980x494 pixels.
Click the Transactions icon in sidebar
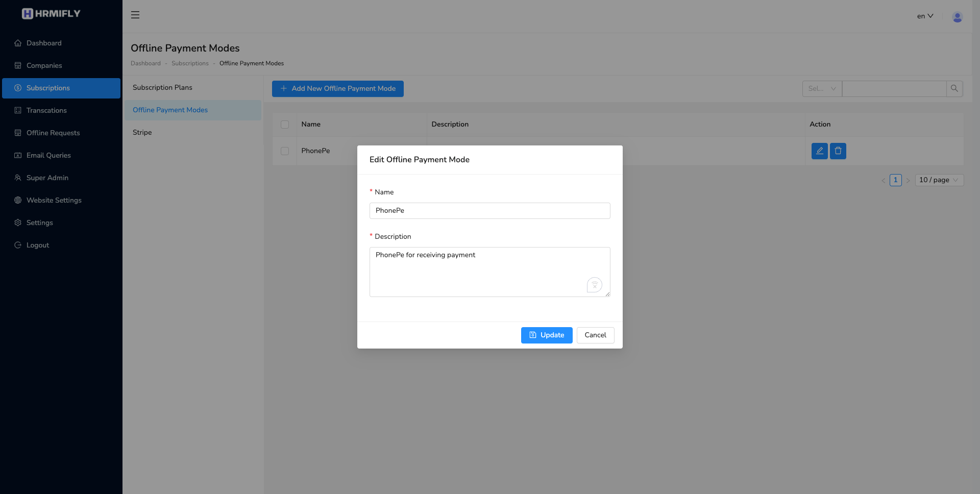(18, 110)
